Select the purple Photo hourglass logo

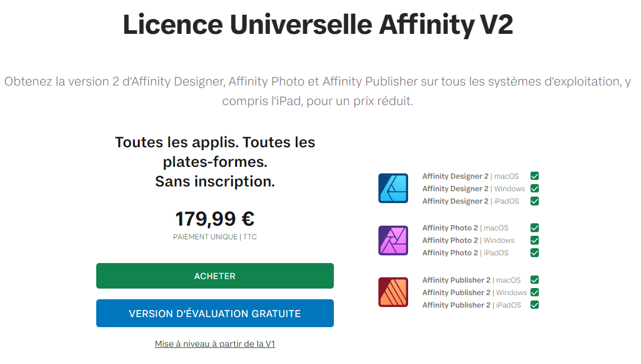pos(393,240)
